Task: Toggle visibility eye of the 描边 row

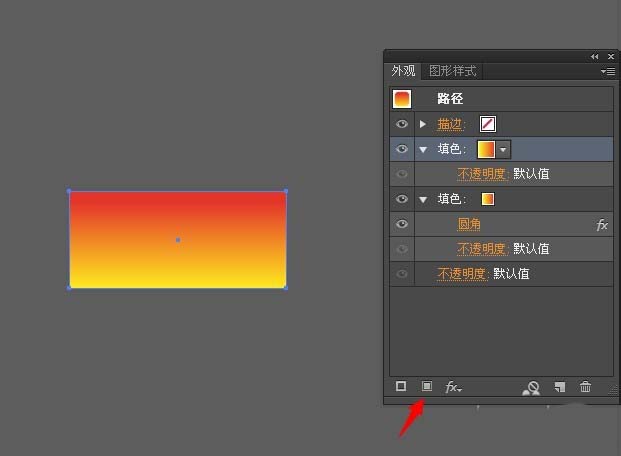Action: point(402,124)
